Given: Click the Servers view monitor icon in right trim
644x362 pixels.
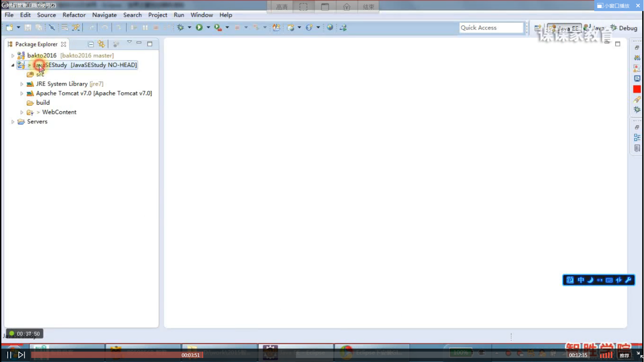Looking at the screenshot, I should (637, 78).
